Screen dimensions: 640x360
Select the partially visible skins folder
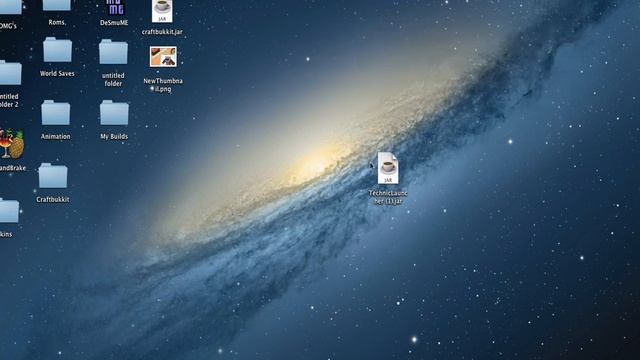pyautogui.click(x=9, y=211)
